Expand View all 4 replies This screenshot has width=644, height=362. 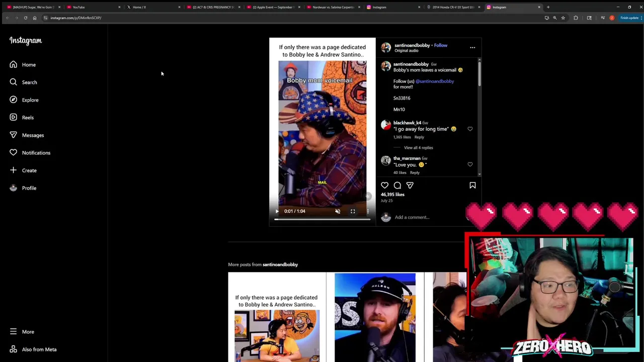tap(418, 148)
